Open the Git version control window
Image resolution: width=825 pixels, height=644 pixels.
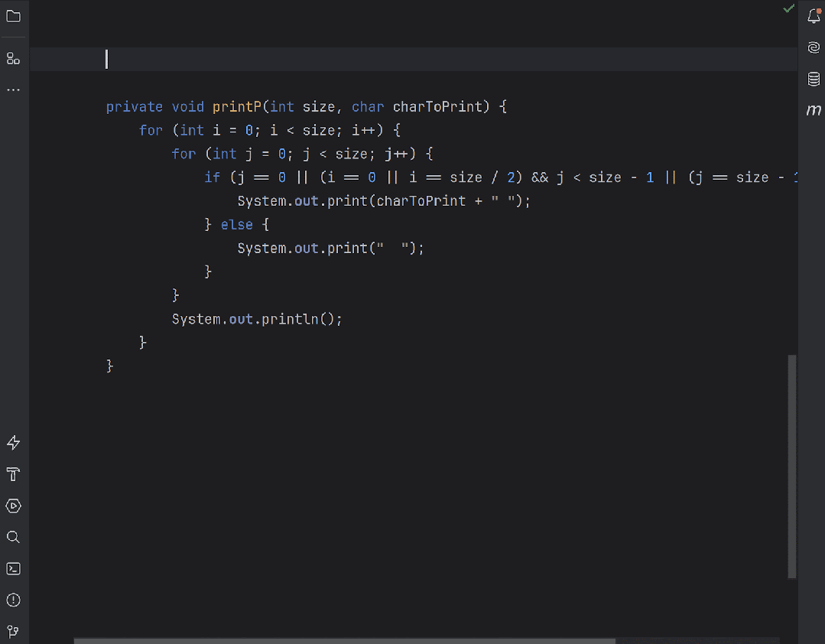pyautogui.click(x=13, y=631)
